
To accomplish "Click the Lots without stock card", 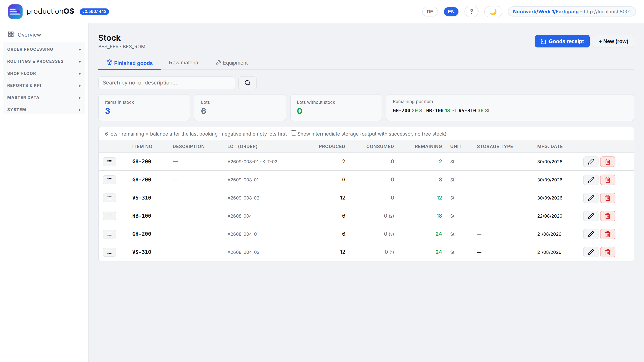I will (336, 108).
